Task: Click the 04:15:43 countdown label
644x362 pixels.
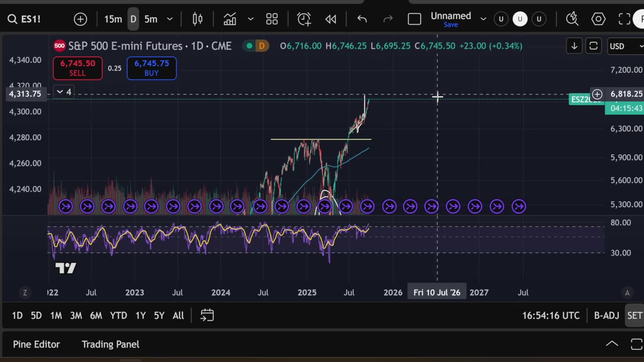Action: click(x=626, y=108)
